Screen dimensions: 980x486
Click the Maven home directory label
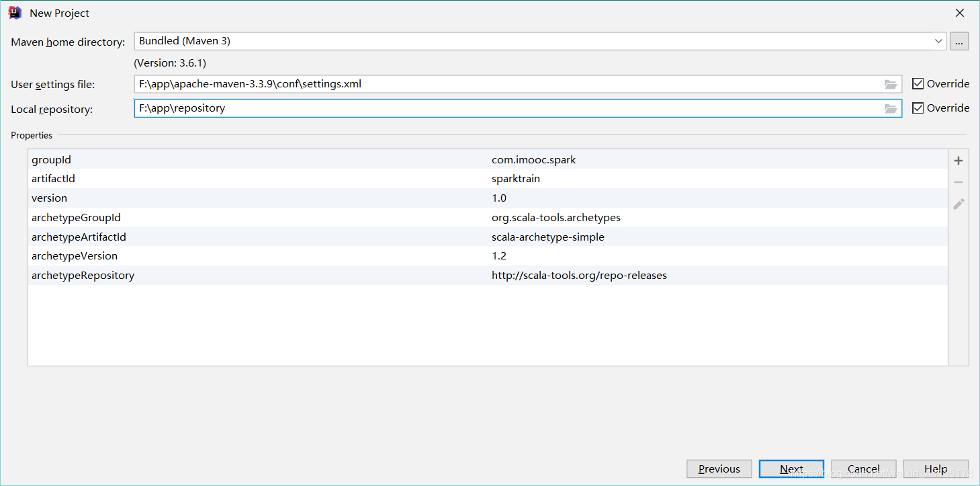(x=68, y=42)
